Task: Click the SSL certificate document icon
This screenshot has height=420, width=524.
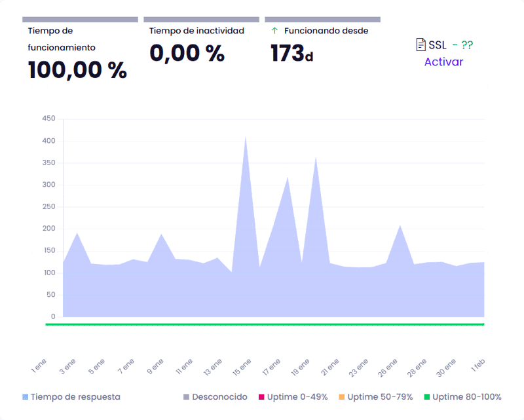Action: (x=421, y=45)
